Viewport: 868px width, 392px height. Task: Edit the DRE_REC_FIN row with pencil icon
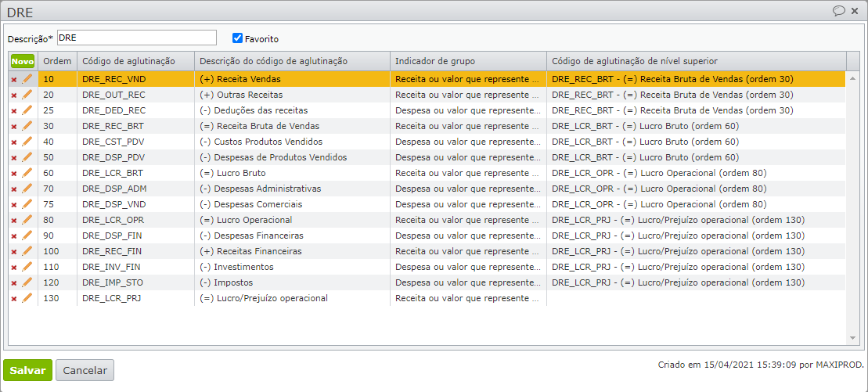coord(27,251)
